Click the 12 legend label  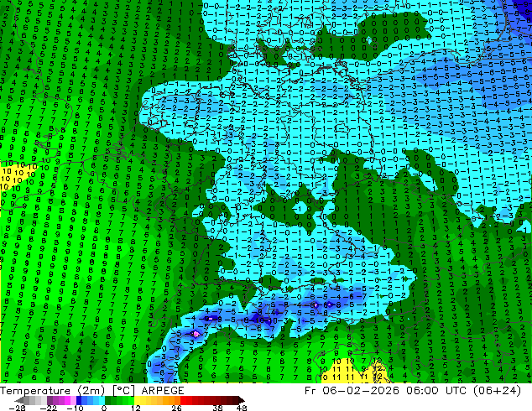136,408
